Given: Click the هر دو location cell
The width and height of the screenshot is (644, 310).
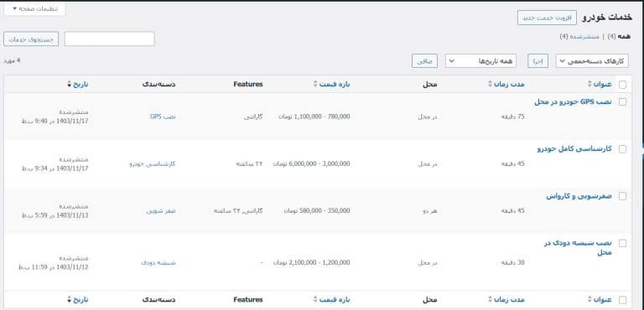Looking at the screenshot, I should pyautogui.click(x=430, y=211).
